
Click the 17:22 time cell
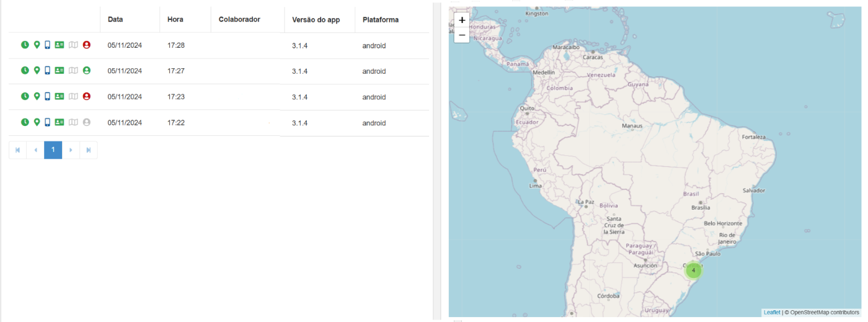[176, 123]
